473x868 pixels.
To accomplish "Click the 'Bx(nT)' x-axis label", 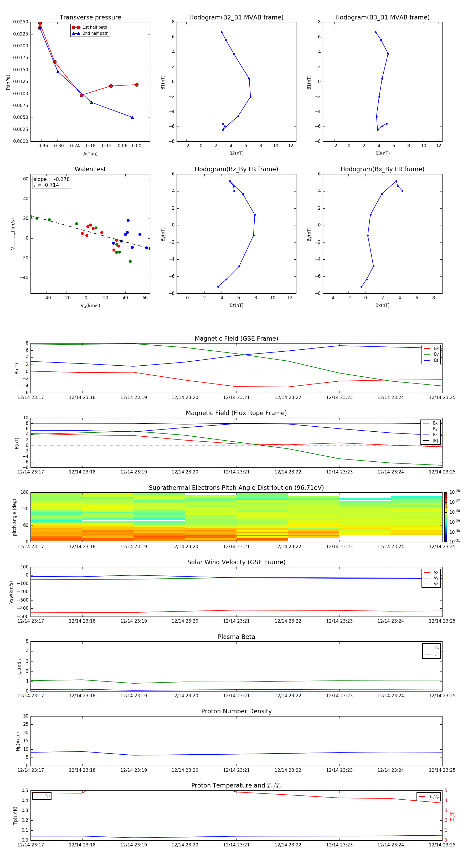I will (x=382, y=305).
